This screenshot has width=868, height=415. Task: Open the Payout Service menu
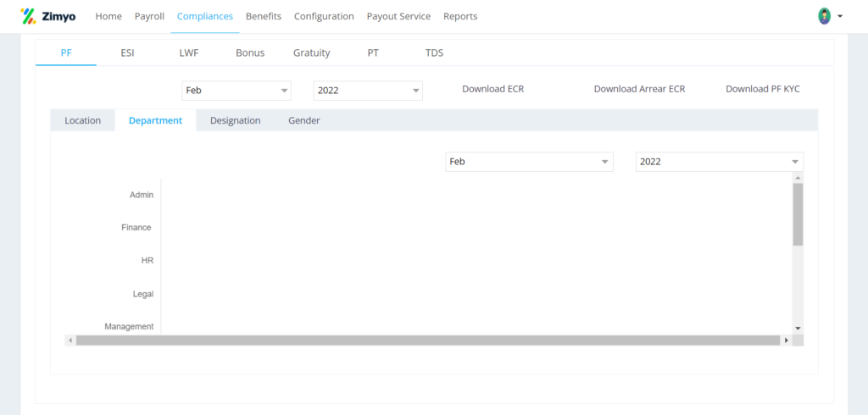pos(398,16)
